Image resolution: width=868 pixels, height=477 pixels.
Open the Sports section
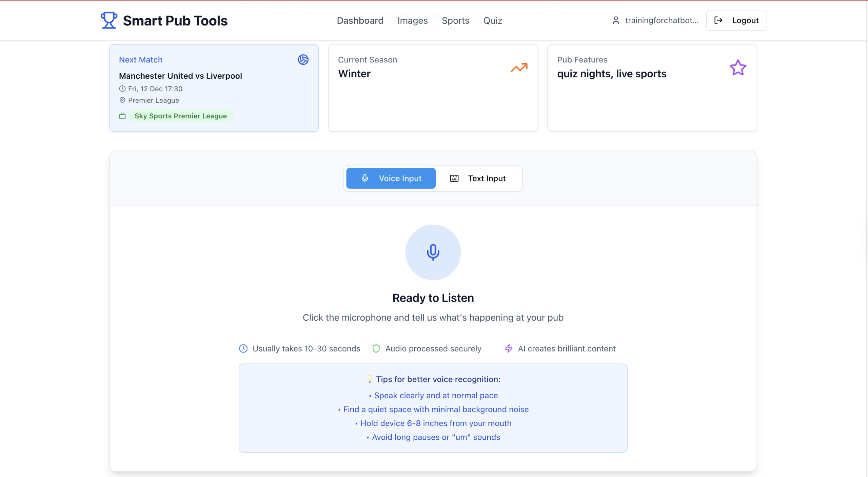[x=455, y=20]
